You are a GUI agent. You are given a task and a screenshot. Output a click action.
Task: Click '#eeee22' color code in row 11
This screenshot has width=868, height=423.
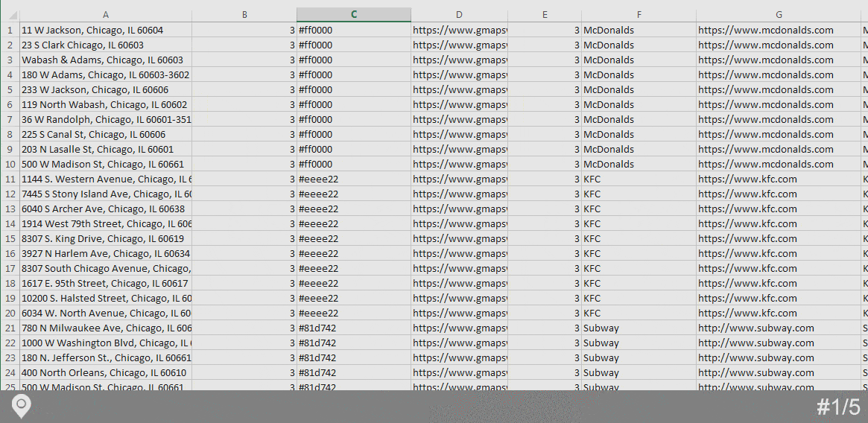(x=354, y=179)
